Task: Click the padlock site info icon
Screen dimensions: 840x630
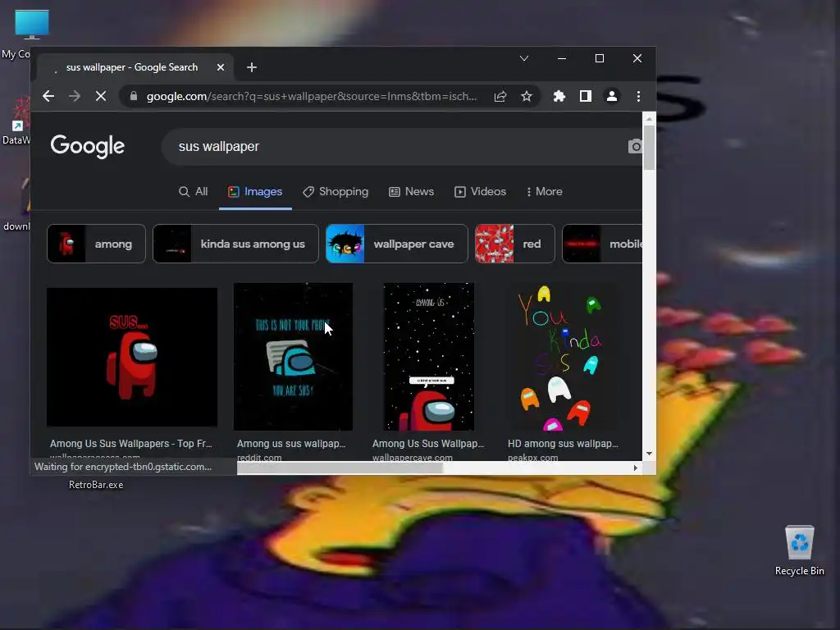Action: click(134, 97)
